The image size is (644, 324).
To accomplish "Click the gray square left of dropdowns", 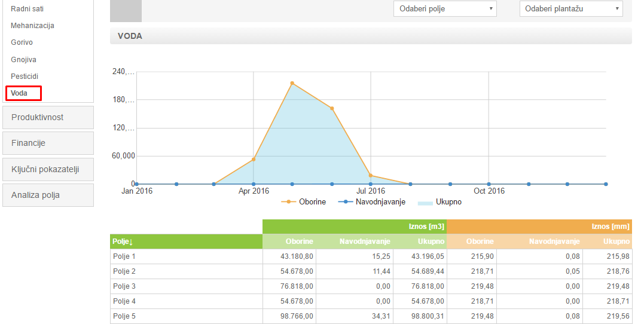I will (x=126, y=11).
